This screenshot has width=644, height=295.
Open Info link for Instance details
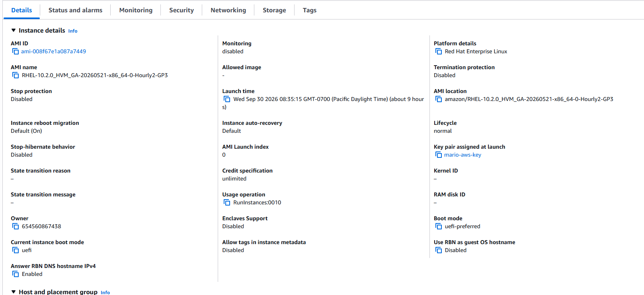click(73, 31)
